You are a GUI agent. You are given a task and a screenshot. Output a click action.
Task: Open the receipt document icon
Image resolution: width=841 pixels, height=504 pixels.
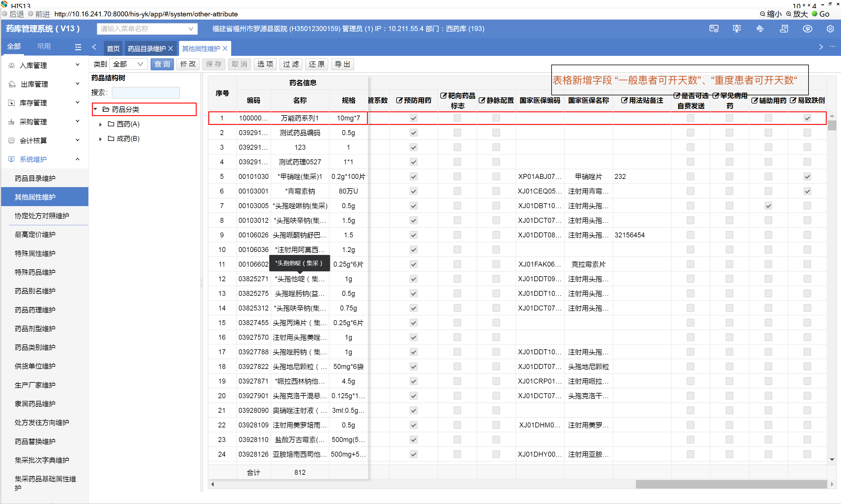point(784,29)
